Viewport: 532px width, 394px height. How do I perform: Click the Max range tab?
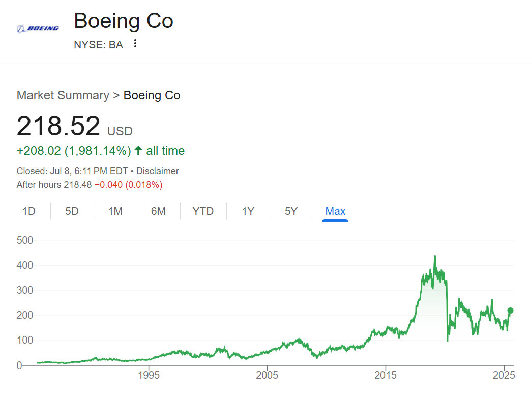point(335,211)
